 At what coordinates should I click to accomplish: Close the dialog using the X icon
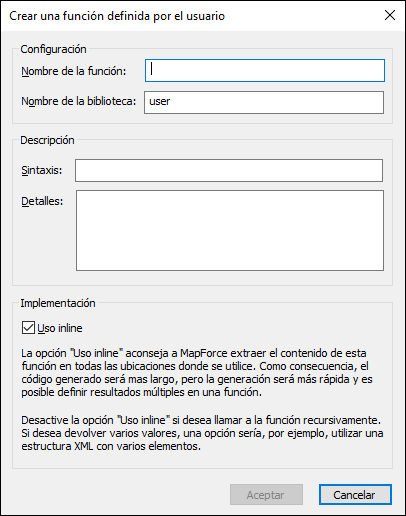(390, 15)
